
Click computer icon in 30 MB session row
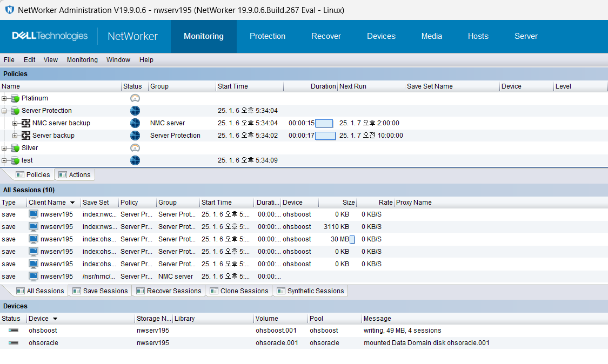coord(34,239)
